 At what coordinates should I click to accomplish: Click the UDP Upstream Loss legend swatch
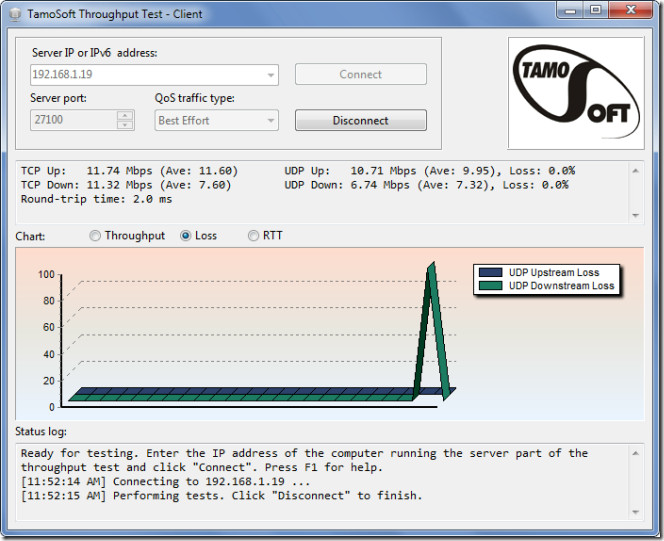[x=490, y=272]
